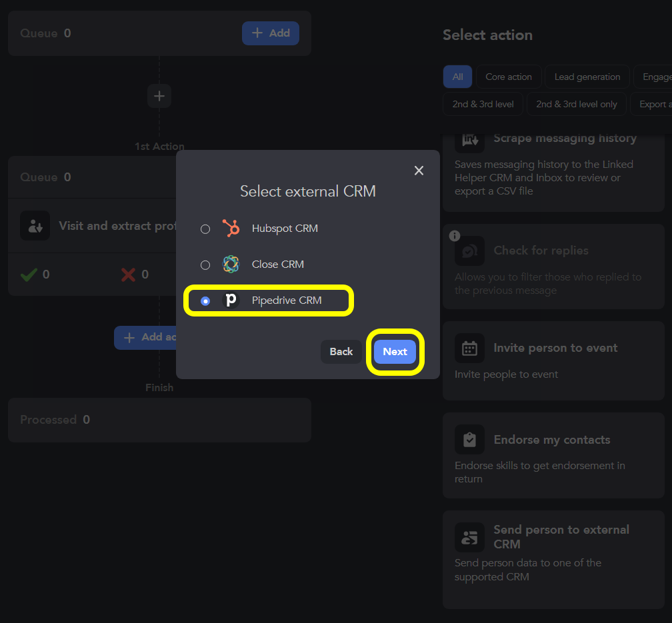Click the Close CRM logo icon
Image resolution: width=672 pixels, height=623 pixels.
tap(231, 265)
